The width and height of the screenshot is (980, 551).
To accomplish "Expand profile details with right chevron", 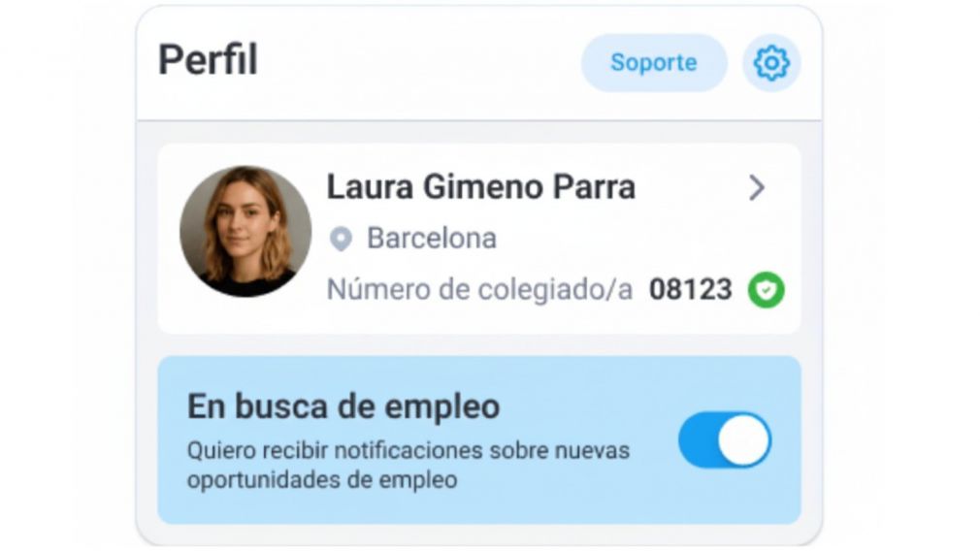I will pyautogui.click(x=757, y=187).
